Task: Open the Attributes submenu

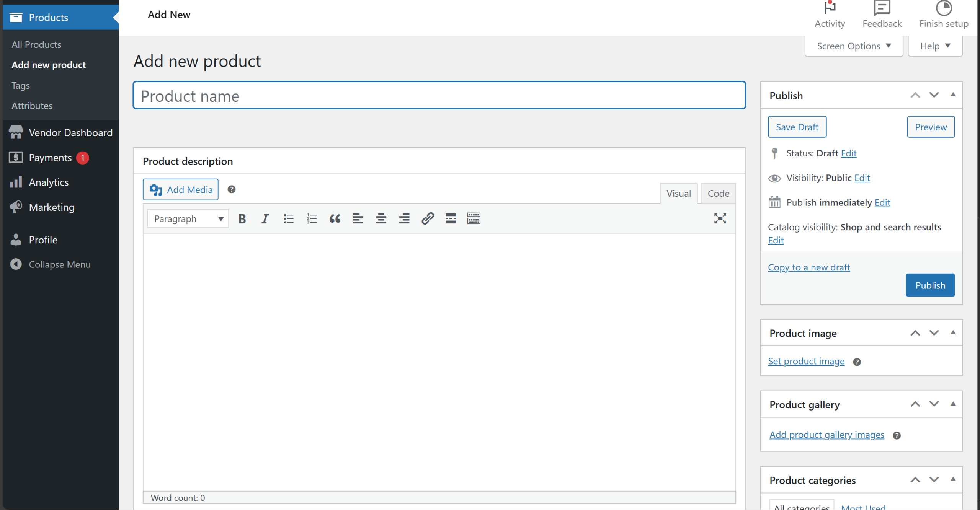Action: (x=32, y=106)
